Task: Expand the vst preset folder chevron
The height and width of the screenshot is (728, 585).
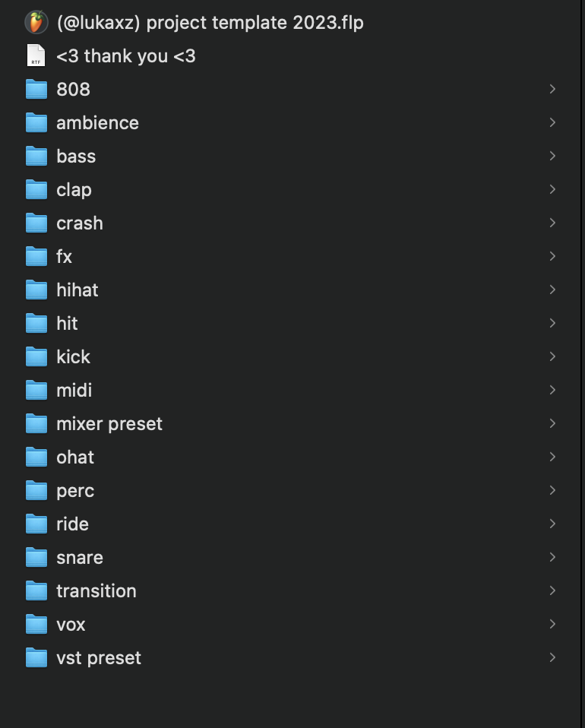Action: [552, 658]
